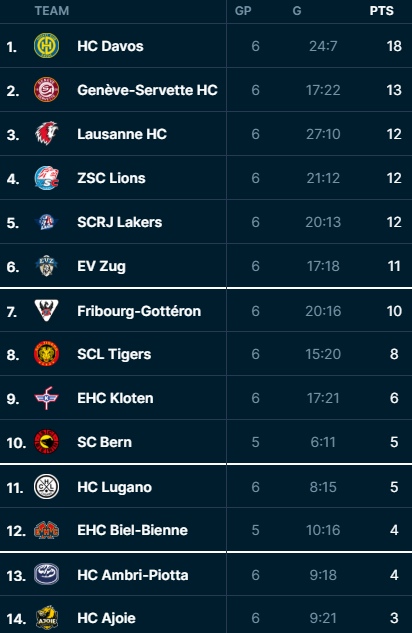This screenshot has height=633, width=412.
Task: Open the HC Ambri-Piotta team name
Action: click(133, 575)
